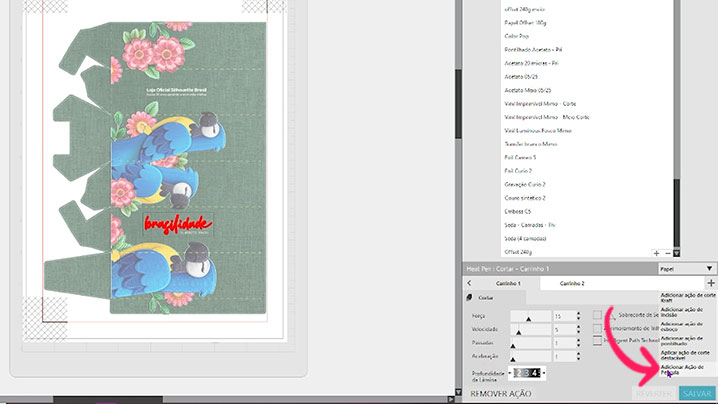Click the canvas vertical scrollbar thumb

[x=458, y=104]
